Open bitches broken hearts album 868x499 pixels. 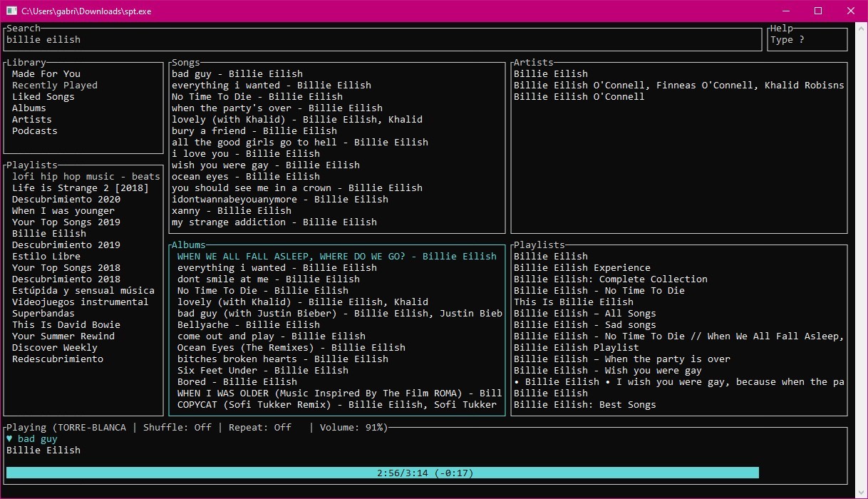283,359
